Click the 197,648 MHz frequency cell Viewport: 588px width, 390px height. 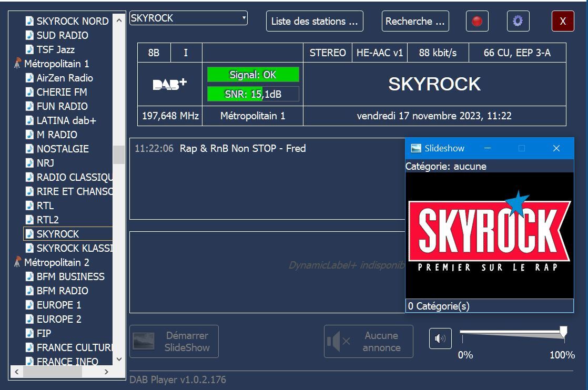[170, 116]
